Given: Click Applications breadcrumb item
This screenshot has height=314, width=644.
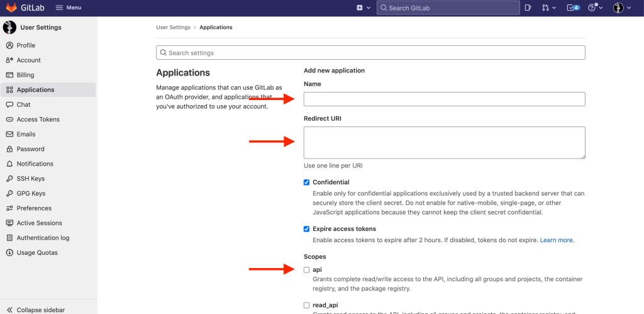Looking at the screenshot, I should point(216,27).
